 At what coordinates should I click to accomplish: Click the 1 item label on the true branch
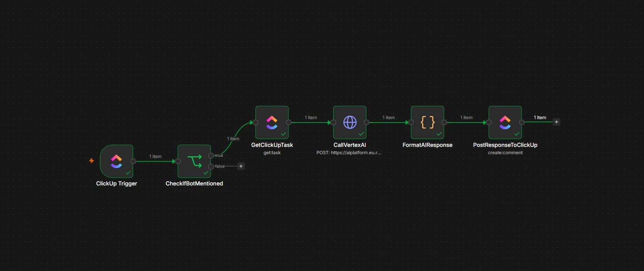(233, 139)
